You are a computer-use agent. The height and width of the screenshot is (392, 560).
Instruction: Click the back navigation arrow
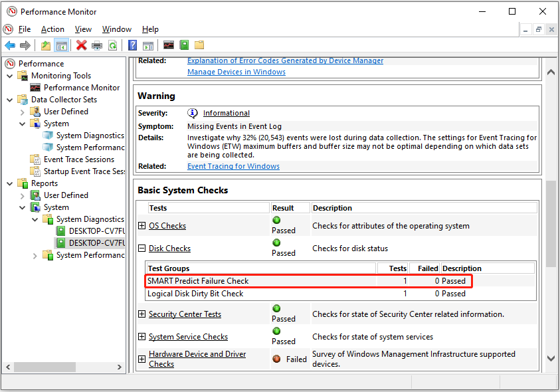tap(10, 45)
